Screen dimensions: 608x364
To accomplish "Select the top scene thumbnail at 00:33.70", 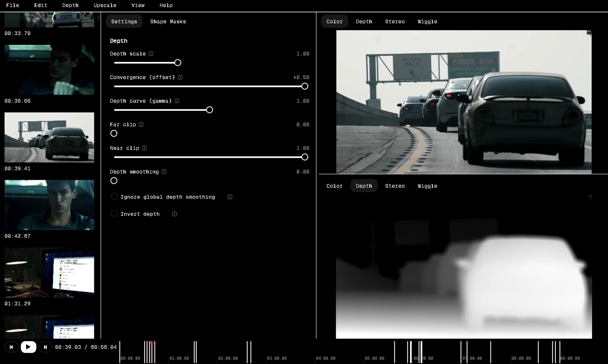I will pos(49,20).
